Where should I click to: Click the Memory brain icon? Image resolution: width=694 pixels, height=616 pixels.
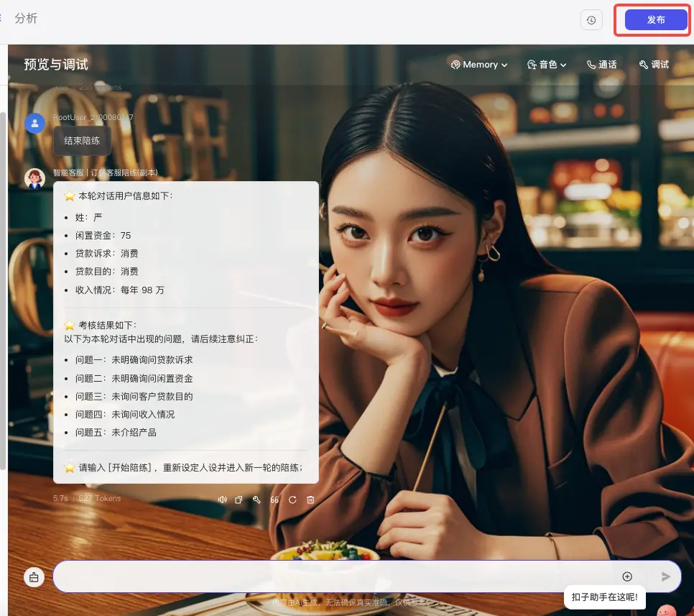coord(455,65)
